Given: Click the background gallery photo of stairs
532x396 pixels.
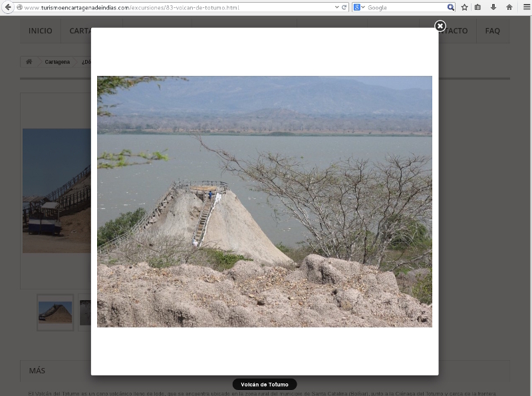Looking at the screenshot, I should pos(57,190).
